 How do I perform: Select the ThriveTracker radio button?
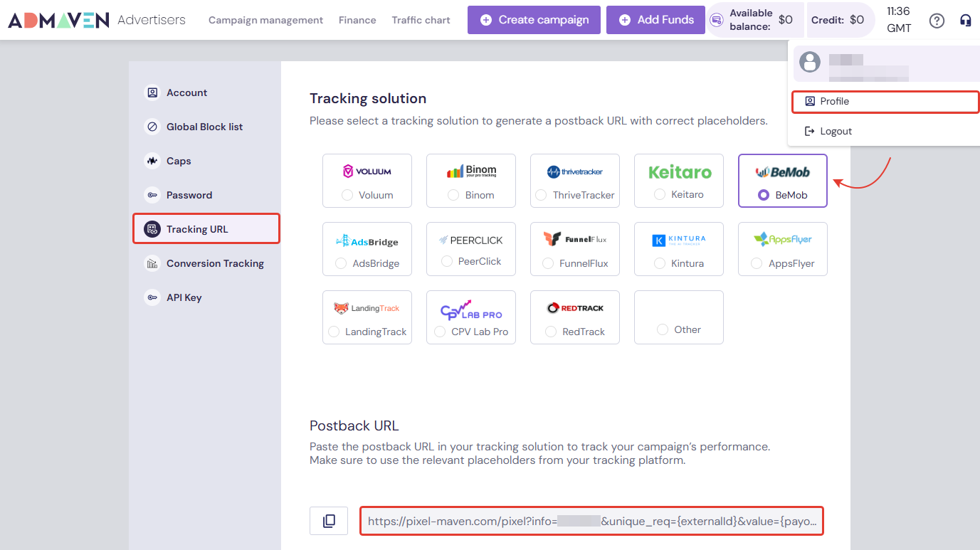[x=541, y=195]
